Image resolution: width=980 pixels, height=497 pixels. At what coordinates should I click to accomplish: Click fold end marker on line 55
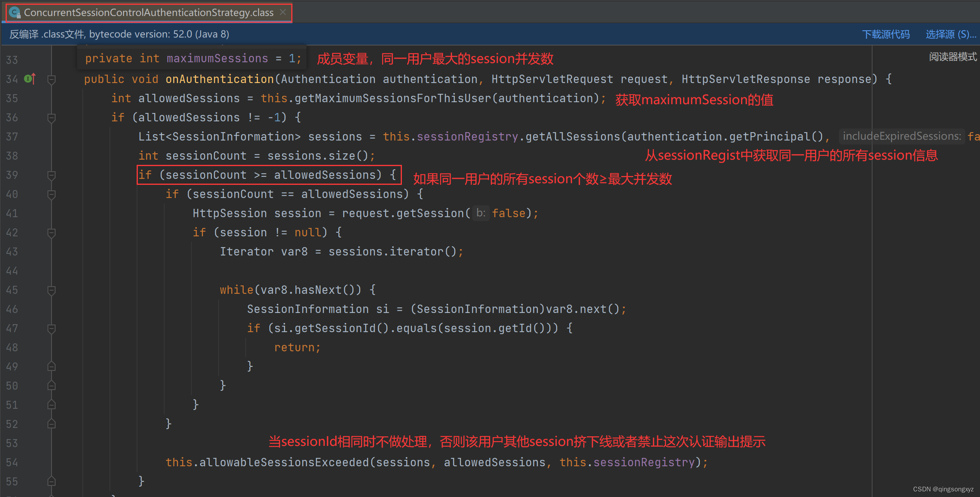pyautogui.click(x=52, y=481)
